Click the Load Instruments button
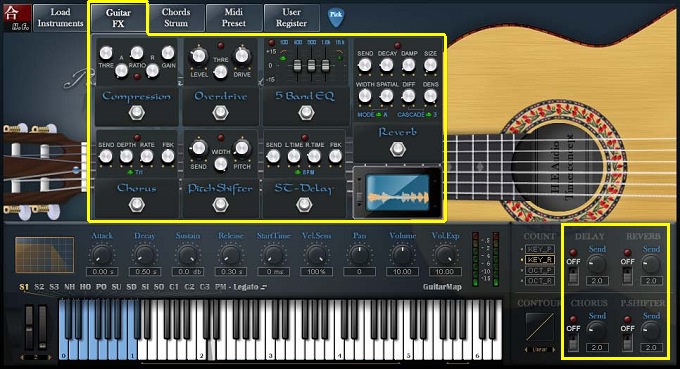 [60, 18]
